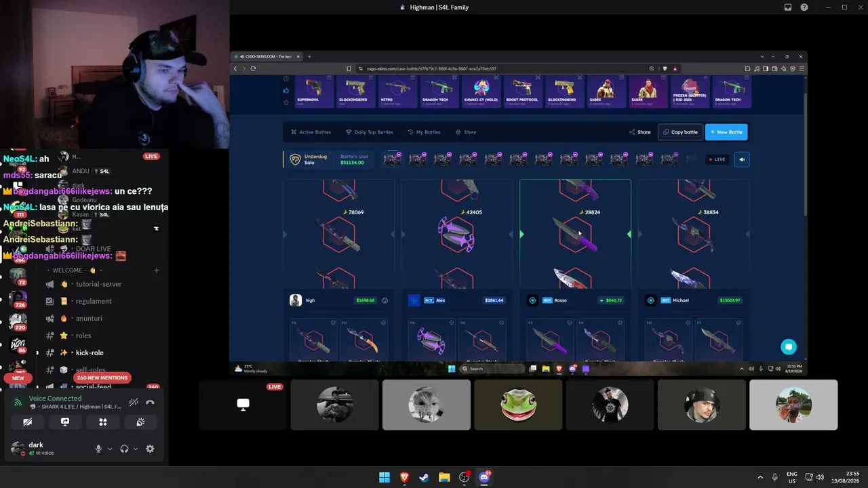This screenshot has height=488, width=868.
Task: Click the LIVE indicator in battle bar
Action: [x=717, y=159]
